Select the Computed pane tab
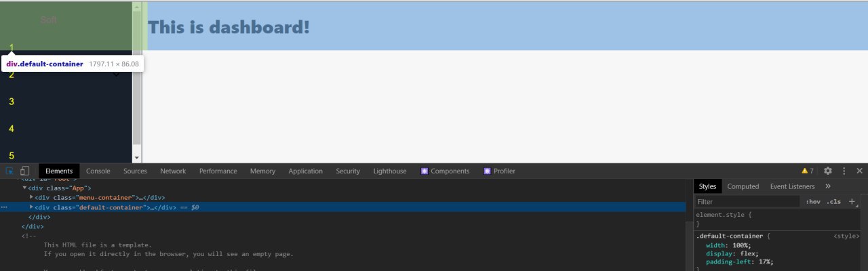 [743, 186]
